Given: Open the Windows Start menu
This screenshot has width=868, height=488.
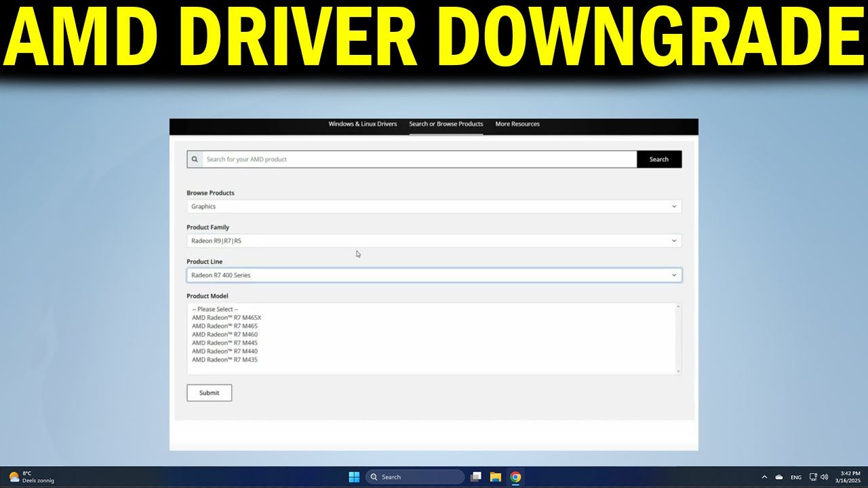Looking at the screenshot, I should pos(354,477).
